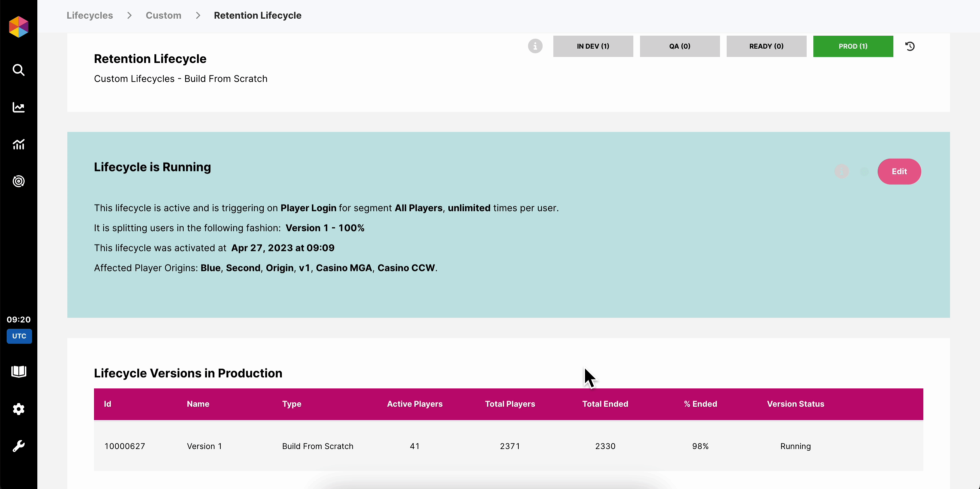Open the search icon in sidebar

pos(18,70)
